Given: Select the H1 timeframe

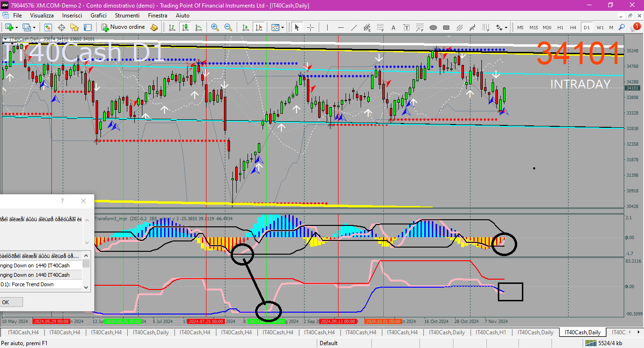Looking at the screenshot, I should tap(560, 27).
